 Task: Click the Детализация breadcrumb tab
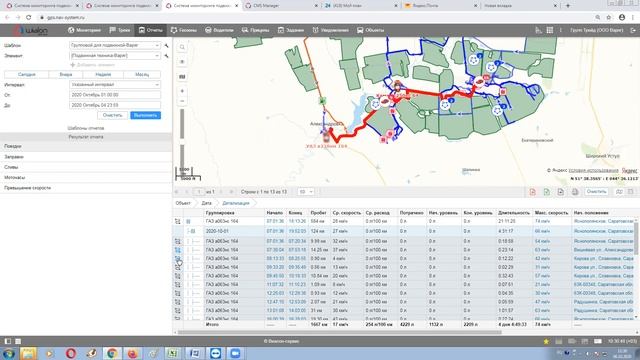pos(236,203)
